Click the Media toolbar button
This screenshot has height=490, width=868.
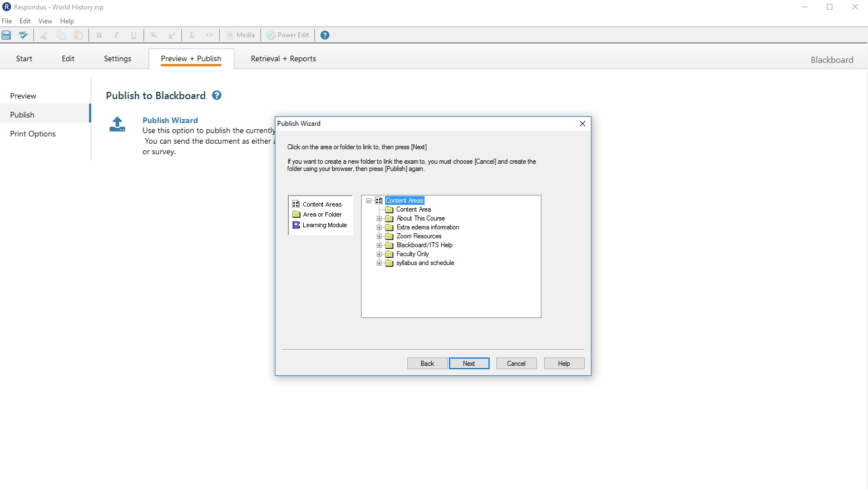pyautogui.click(x=240, y=35)
